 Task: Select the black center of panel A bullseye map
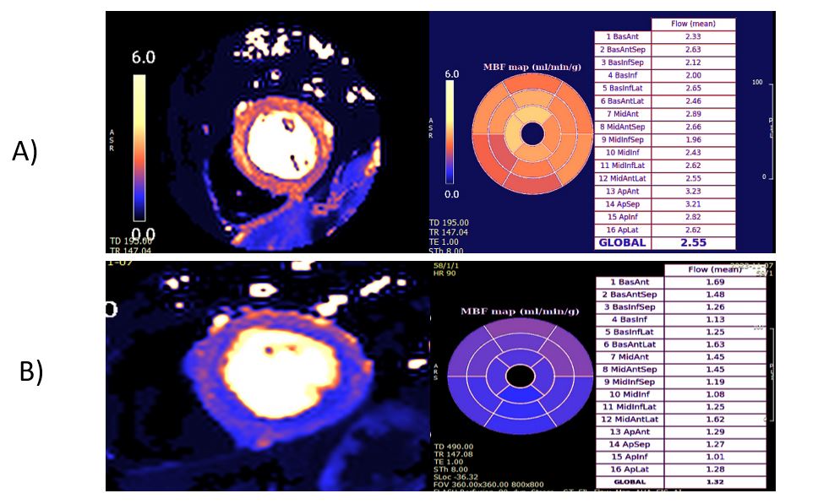pos(532,133)
